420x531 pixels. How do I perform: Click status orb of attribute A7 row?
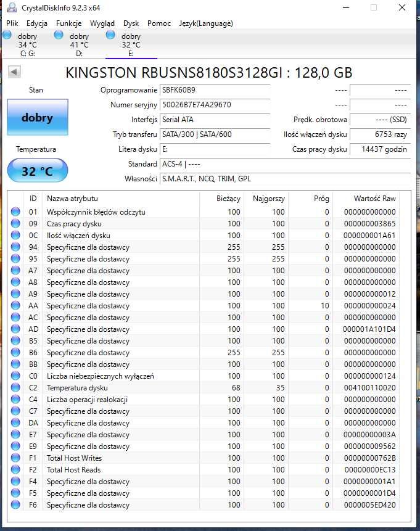[x=15, y=270]
